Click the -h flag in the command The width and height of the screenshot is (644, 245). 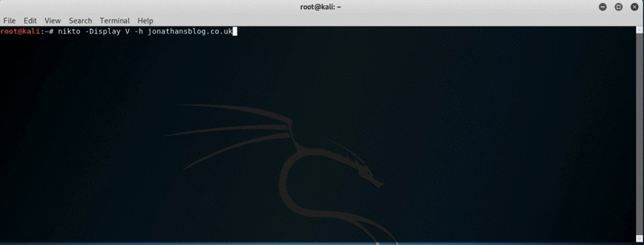[138, 32]
